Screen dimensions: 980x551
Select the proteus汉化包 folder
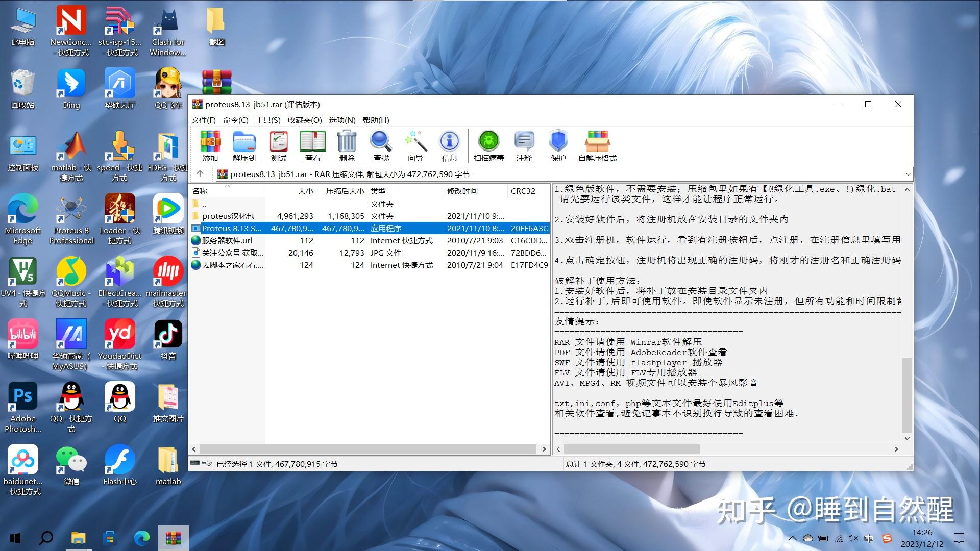pyautogui.click(x=228, y=216)
